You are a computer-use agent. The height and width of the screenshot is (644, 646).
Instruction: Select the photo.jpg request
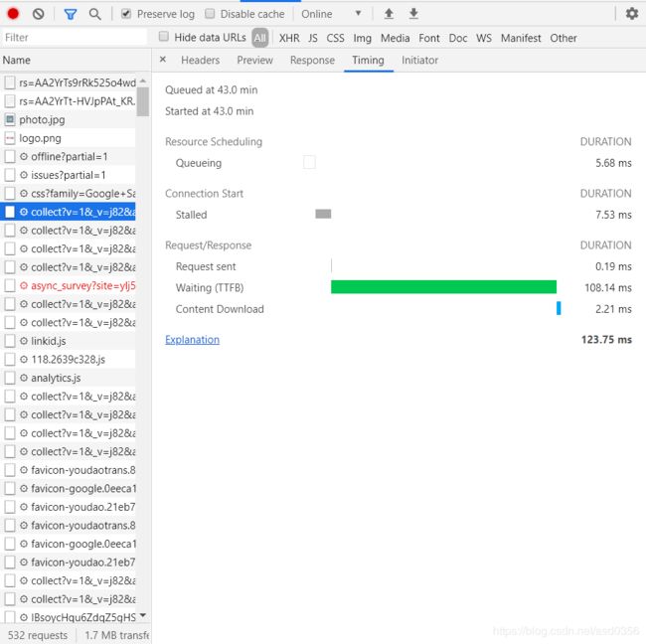coord(68,120)
